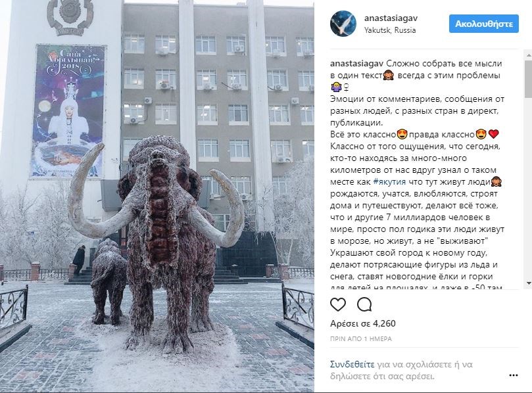Click the caption scrollbar down arrow
Screen dimensions: 532x393
tap(529, 283)
